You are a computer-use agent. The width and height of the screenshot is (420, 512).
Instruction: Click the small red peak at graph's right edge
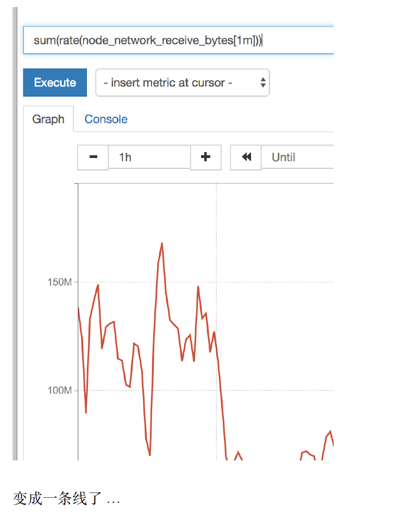point(330,432)
